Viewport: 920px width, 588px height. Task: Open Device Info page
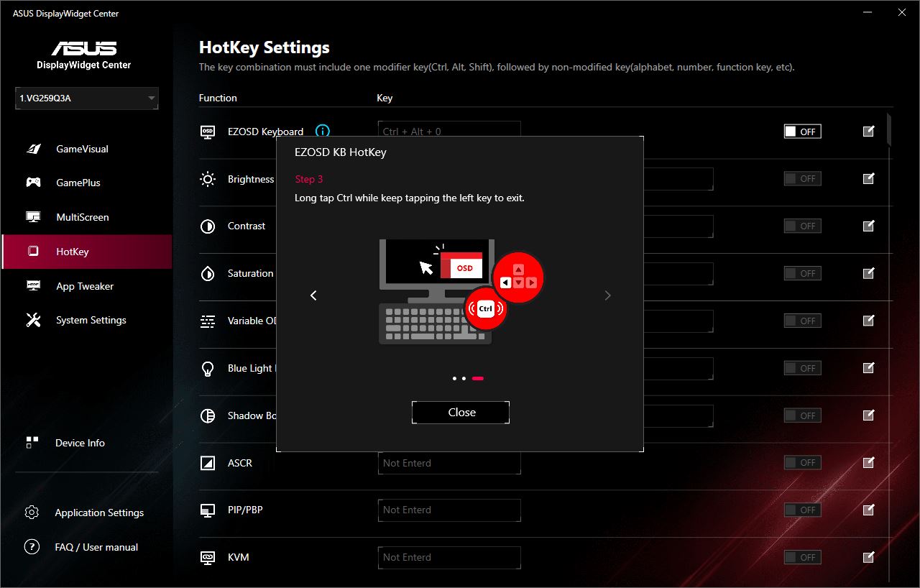coord(80,443)
